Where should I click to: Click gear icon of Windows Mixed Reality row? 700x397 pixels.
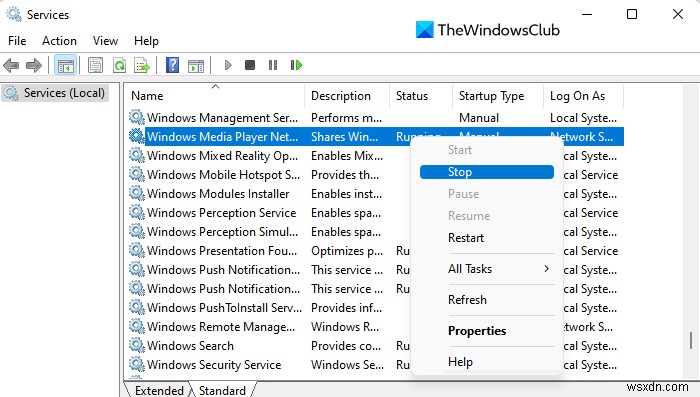(x=137, y=155)
